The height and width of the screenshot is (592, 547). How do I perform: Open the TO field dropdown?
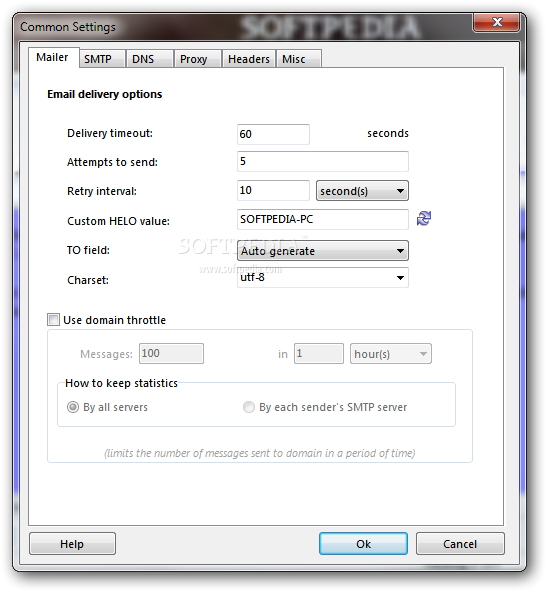coord(323,251)
